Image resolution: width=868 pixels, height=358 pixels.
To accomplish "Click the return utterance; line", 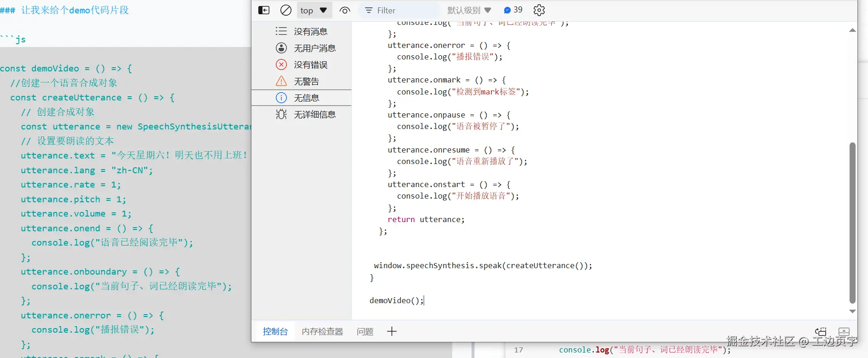I will [426, 219].
